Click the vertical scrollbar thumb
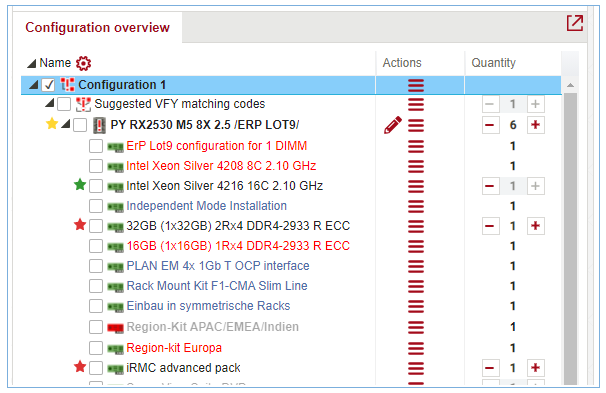 pyautogui.click(x=570, y=239)
